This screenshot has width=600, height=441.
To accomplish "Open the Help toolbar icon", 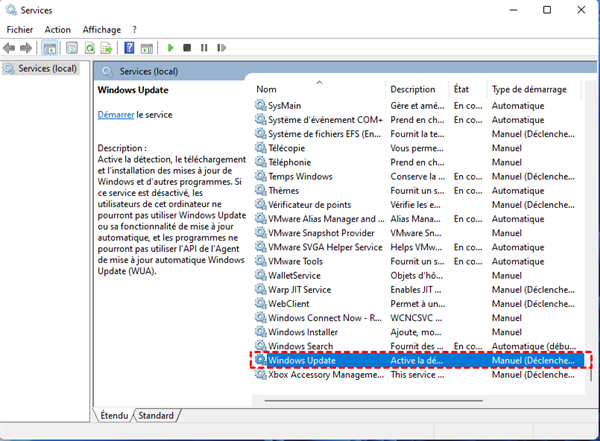I will click(129, 48).
